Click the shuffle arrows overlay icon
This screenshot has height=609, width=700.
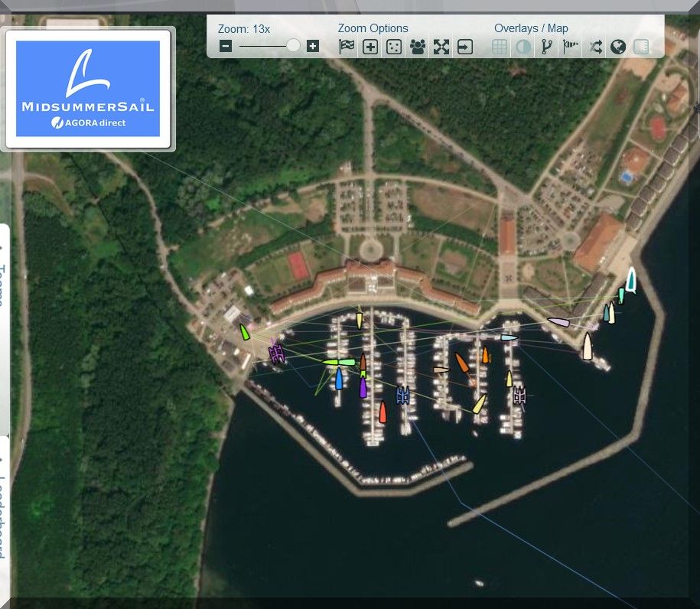(594, 47)
